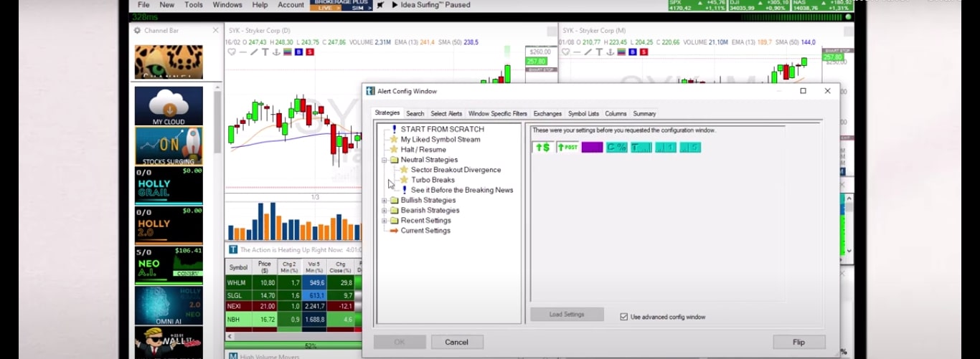Click the Channel Bar gear icon
This screenshot has width=980, height=359.
tap(137, 31)
